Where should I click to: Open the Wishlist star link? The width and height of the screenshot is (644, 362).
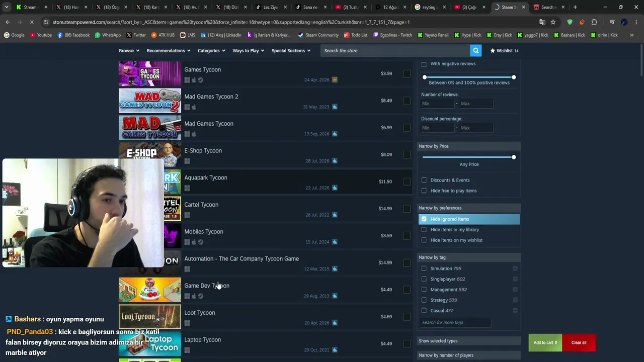pos(504,50)
